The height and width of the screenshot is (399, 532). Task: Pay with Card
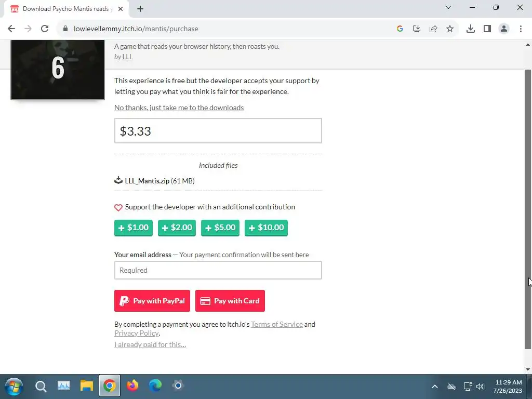tap(230, 301)
